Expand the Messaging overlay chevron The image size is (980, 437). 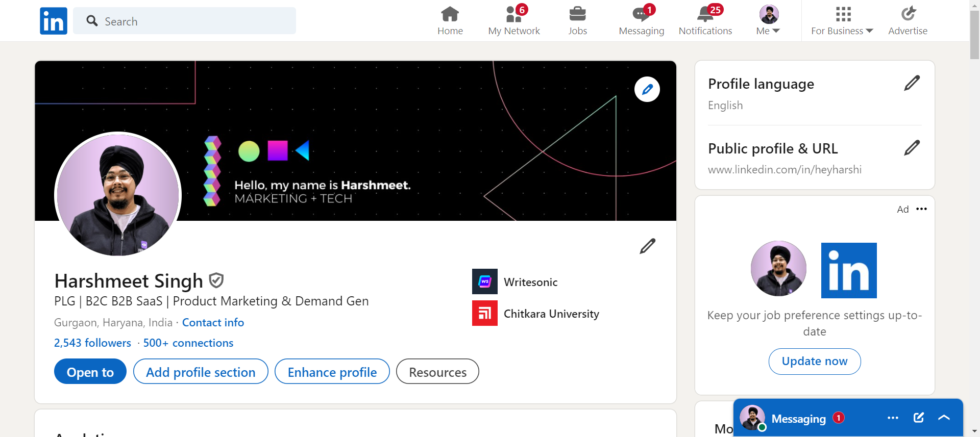coord(944,418)
